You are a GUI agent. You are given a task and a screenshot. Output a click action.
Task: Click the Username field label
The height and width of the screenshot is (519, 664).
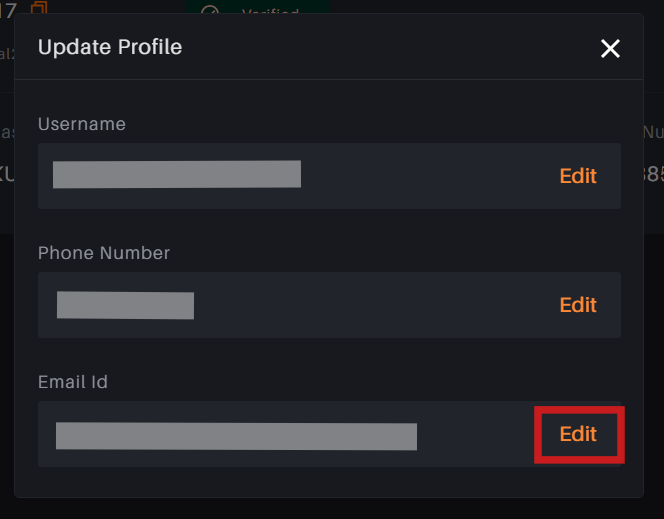tap(82, 124)
